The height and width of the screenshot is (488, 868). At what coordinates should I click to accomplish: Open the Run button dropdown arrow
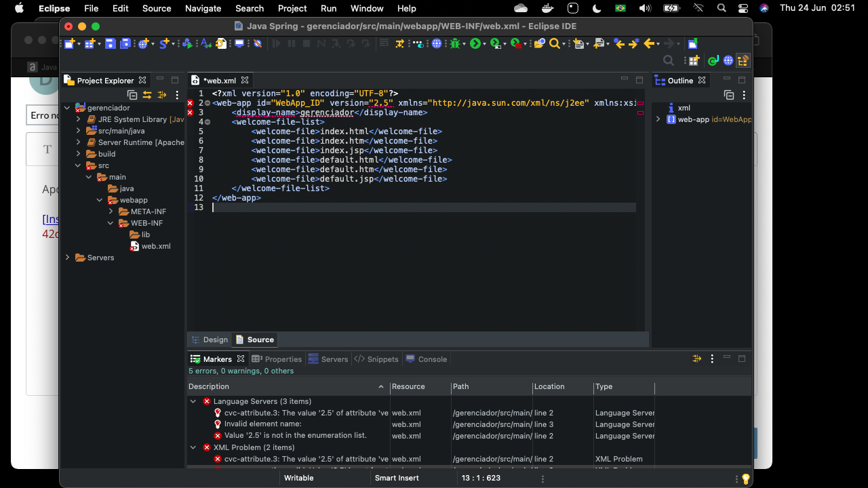click(485, 44)
